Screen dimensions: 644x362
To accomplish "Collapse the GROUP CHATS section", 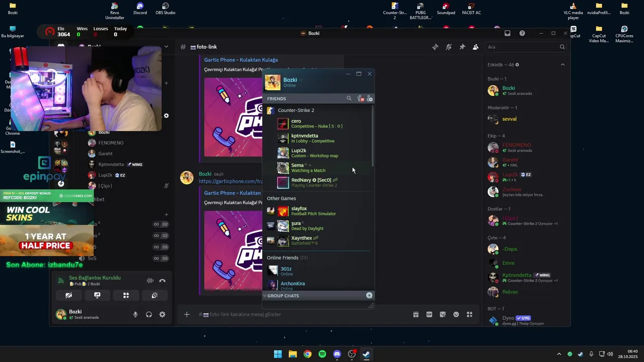I will coord(265,296).
